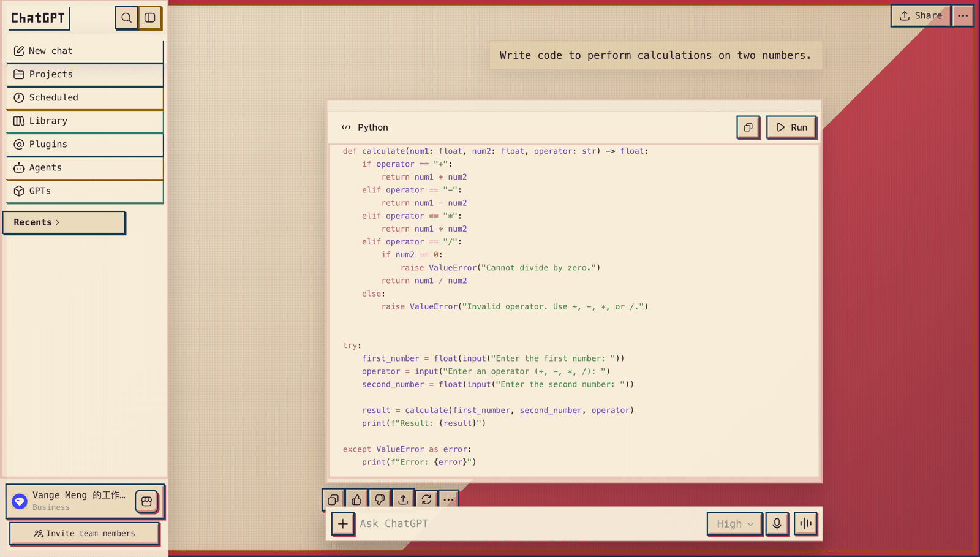The image size is (980, 557).
Task: Click the ChatGPT logo
Action: click(x=39, y=18)
